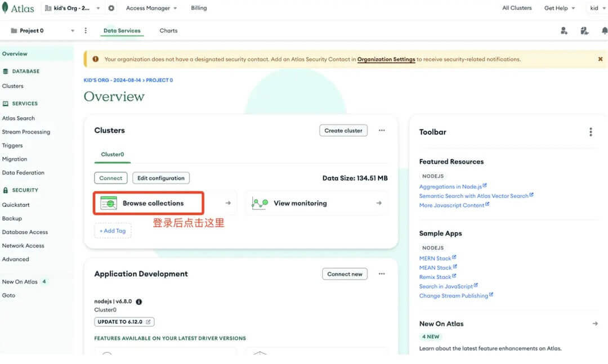Open Change Stream Publishing link

coord(456,295)
